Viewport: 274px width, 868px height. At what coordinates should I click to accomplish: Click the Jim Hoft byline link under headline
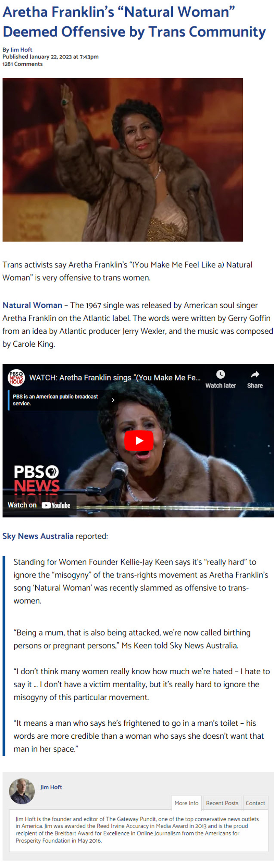pos(21,50)
